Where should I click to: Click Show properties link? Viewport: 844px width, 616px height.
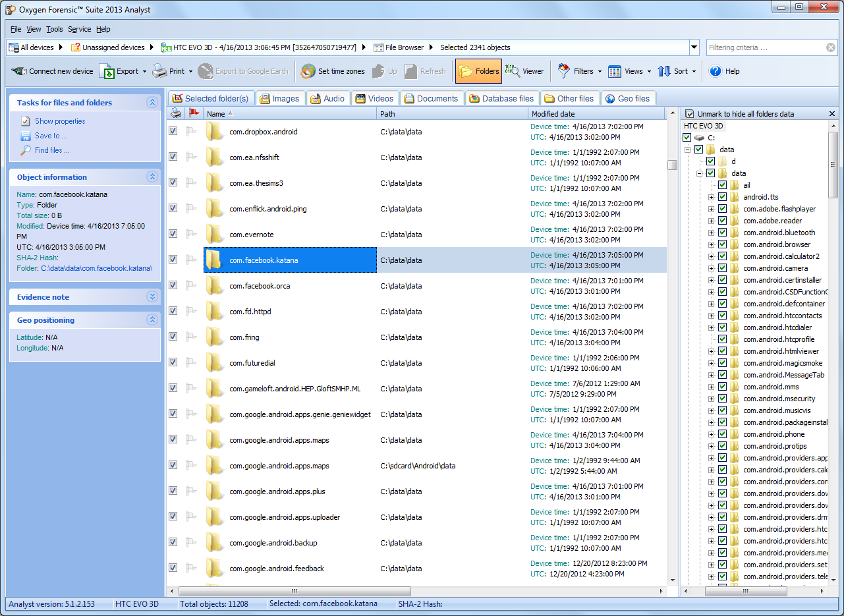pyautogui.click(x=60, y=121)
